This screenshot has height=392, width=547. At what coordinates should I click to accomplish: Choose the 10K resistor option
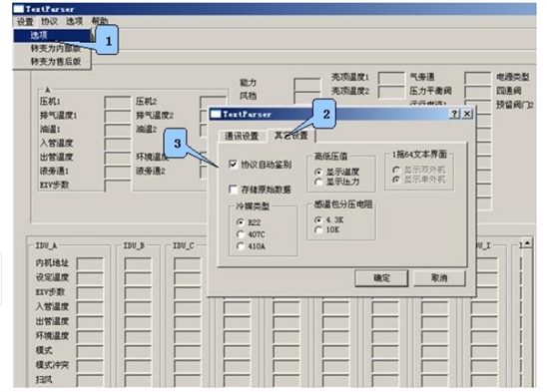click(x=318, y=229)
